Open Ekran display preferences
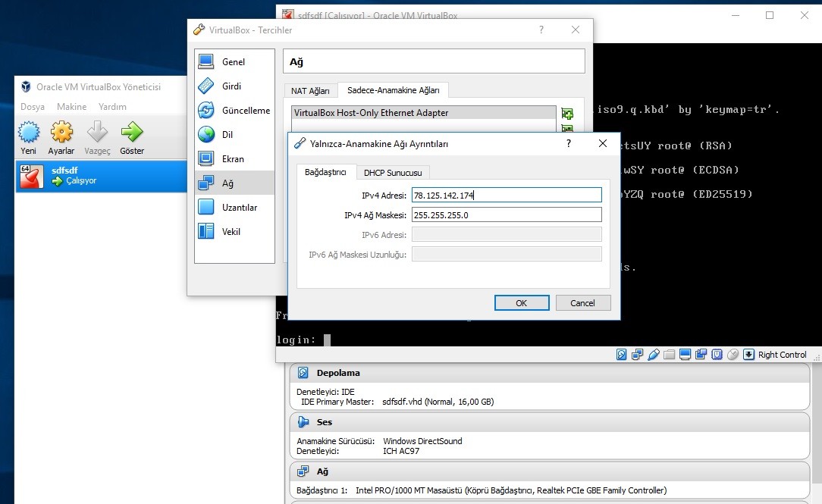This screenshot has height=504, width=822. (232, 159)
